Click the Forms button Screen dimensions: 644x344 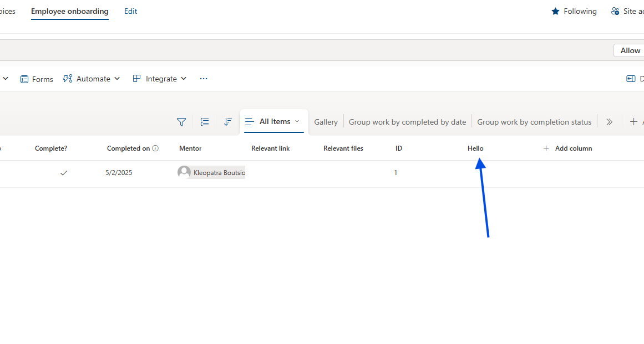pos(37,79)
